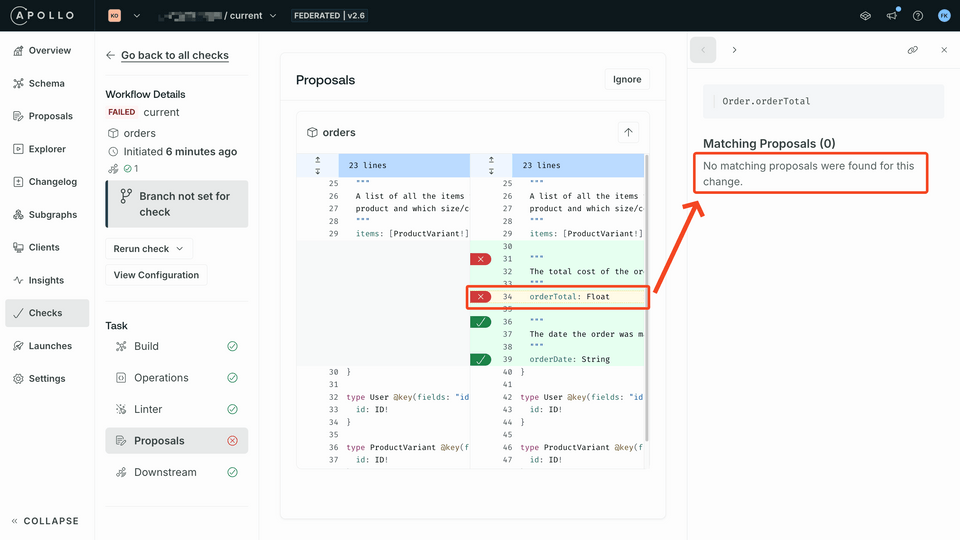Viewport: 960px width, 540px height.
Task: Click red X marker on orderTotal line
Action: (481, 297)
